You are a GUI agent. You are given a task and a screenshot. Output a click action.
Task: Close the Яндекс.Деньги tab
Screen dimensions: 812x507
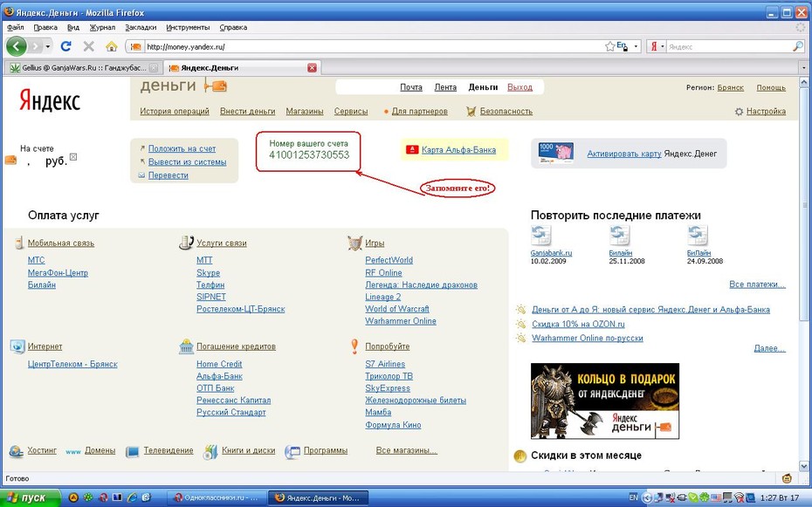pos(312,68)
